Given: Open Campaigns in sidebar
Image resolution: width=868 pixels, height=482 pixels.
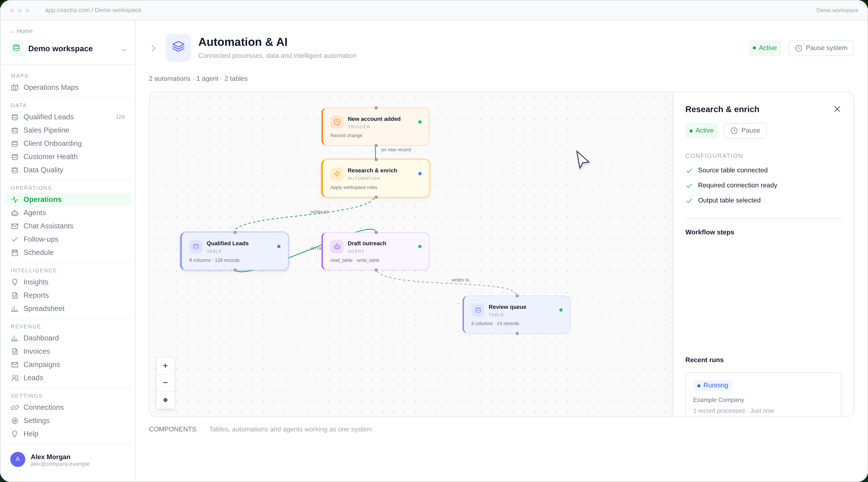Looking at the screenshot, I should pos(68,365).
